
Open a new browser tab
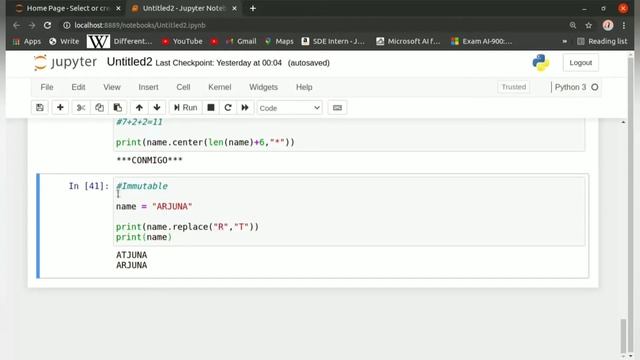(253, 8)
